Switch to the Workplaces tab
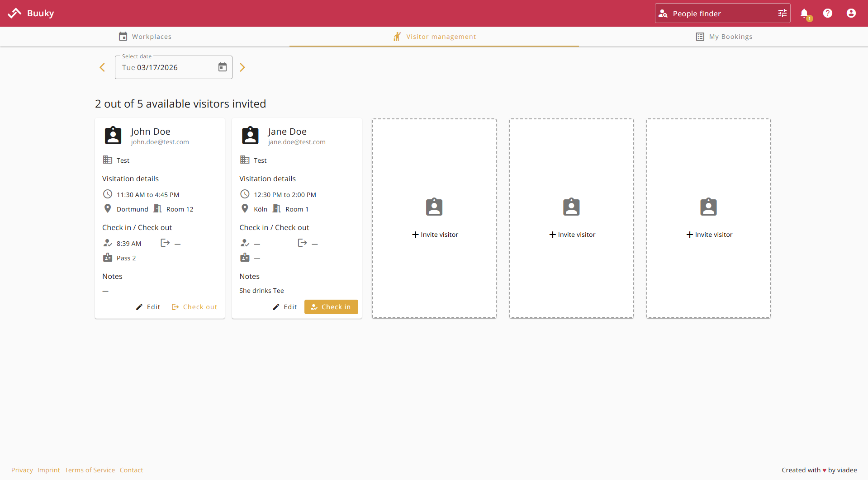The image size is (868, 480). tap(145, 36)
